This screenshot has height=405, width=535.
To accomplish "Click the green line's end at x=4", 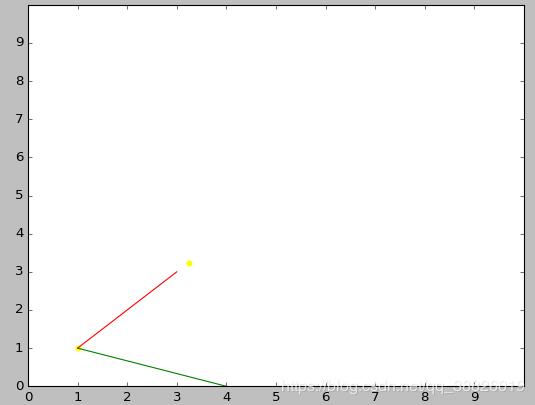I will [x=225, y=386].
